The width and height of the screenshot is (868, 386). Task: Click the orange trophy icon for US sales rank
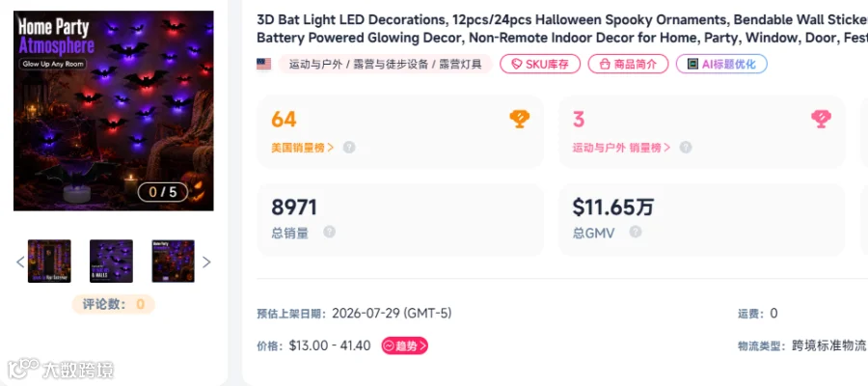[x=519, y=119]
